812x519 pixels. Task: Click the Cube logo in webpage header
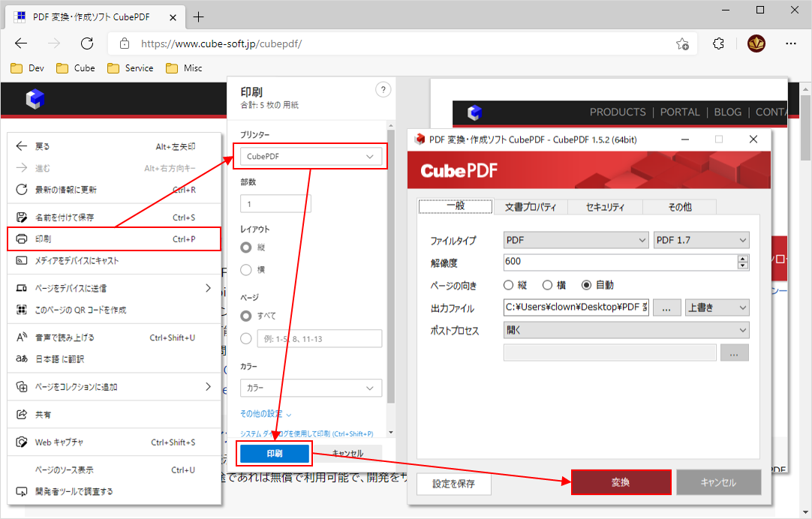(35, 99)
